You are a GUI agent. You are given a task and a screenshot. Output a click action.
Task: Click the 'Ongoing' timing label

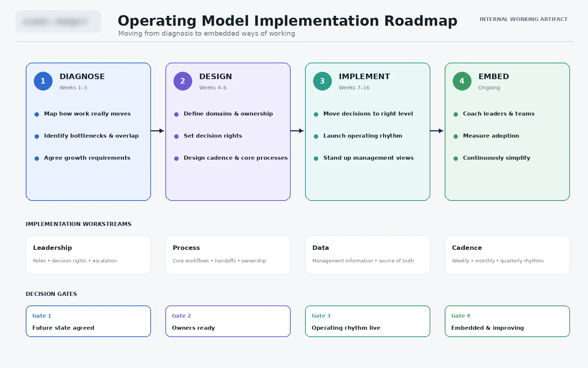pyautogui.click(x=489, y=88)
